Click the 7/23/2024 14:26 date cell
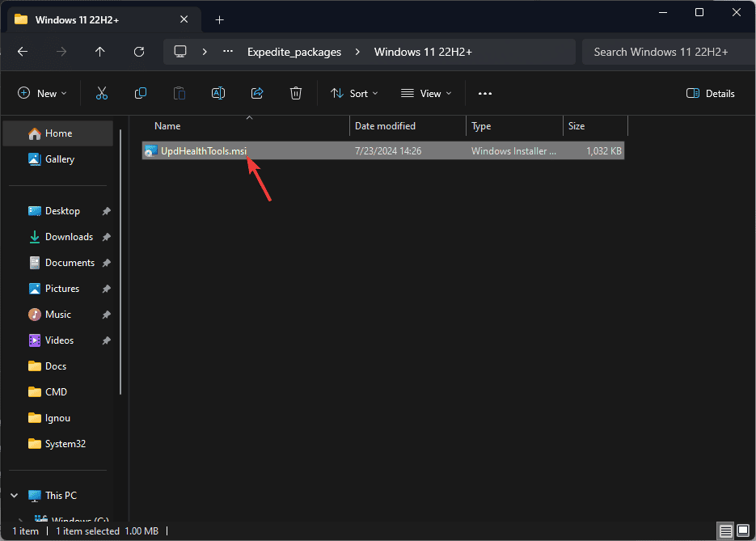Image resolution: width=756 pixels, height=541 pixels. pyautogui.click(x=387, y=151)
